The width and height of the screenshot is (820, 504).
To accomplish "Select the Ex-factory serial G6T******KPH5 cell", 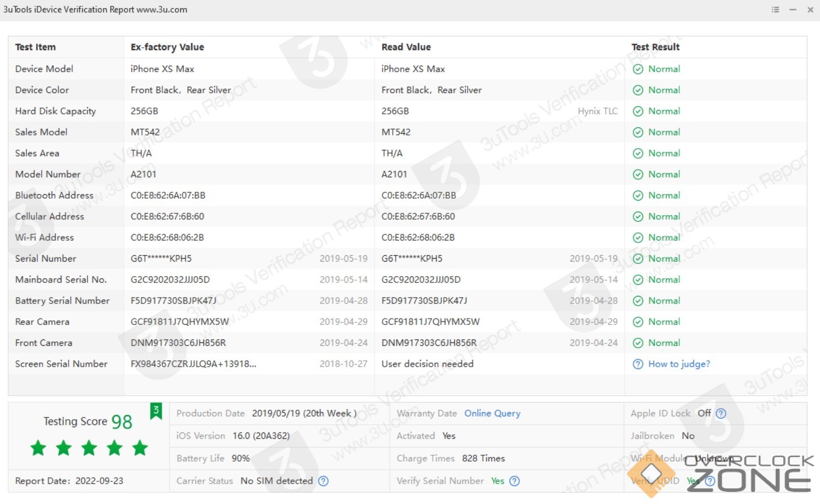I will tap(161, 259).
